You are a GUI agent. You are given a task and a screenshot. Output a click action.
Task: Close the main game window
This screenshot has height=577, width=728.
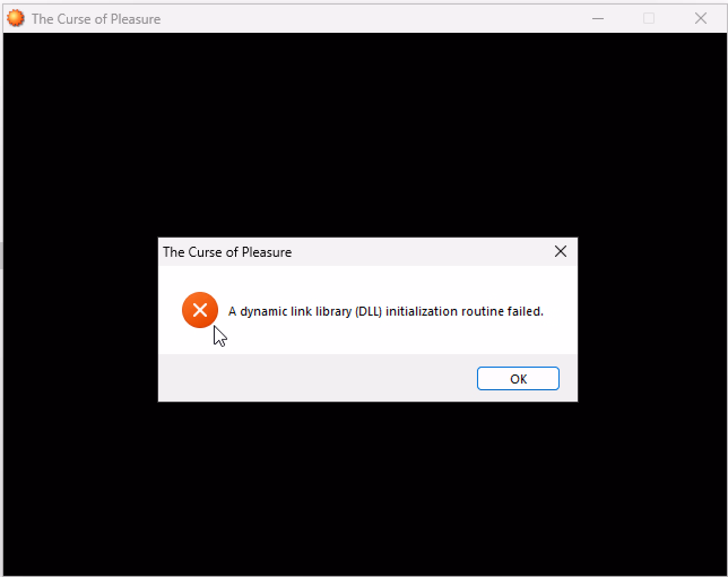click(701, 18)
